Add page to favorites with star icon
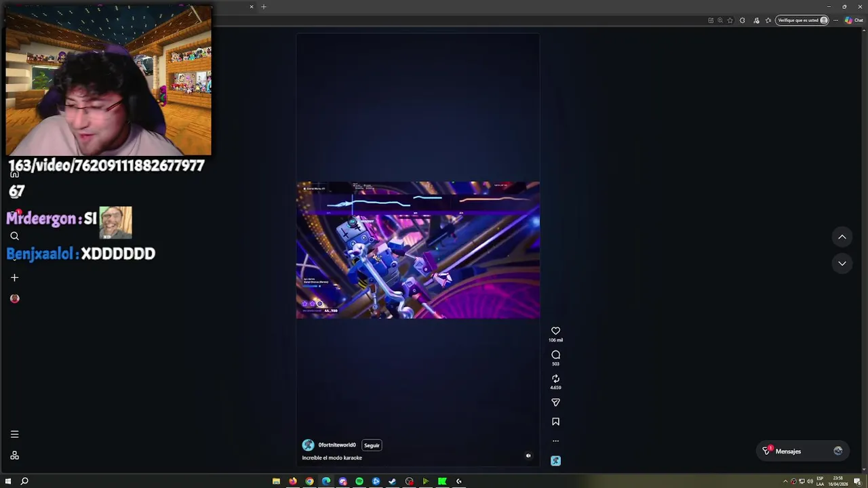The height and width of the screenshot is (488, 868). click(730, 20)
